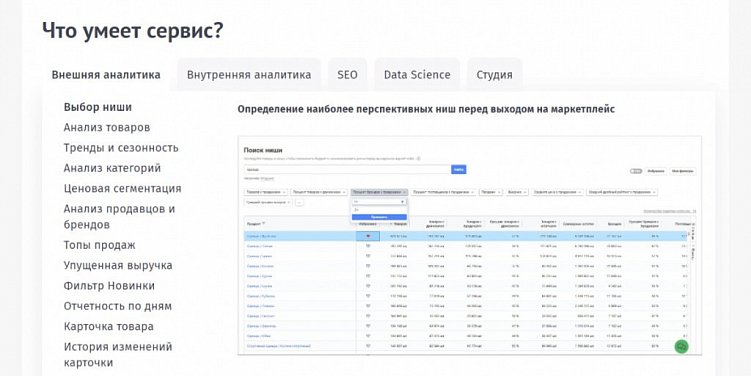Switch to the Внешняя аналитика tab
Screen dimensions: 751x376
point(106,75)
